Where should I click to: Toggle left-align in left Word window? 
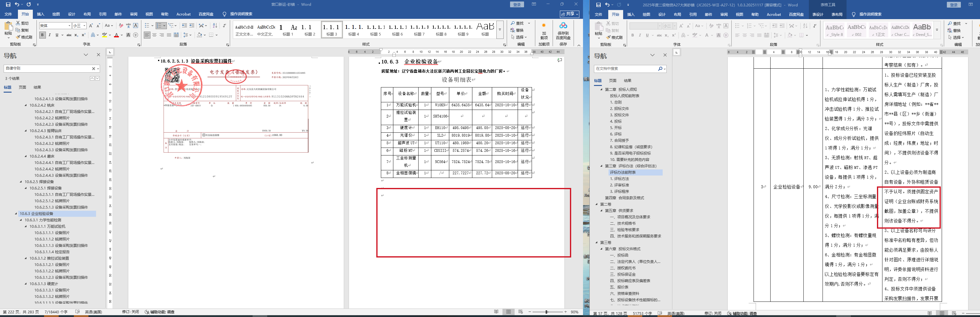coord(147,35)
